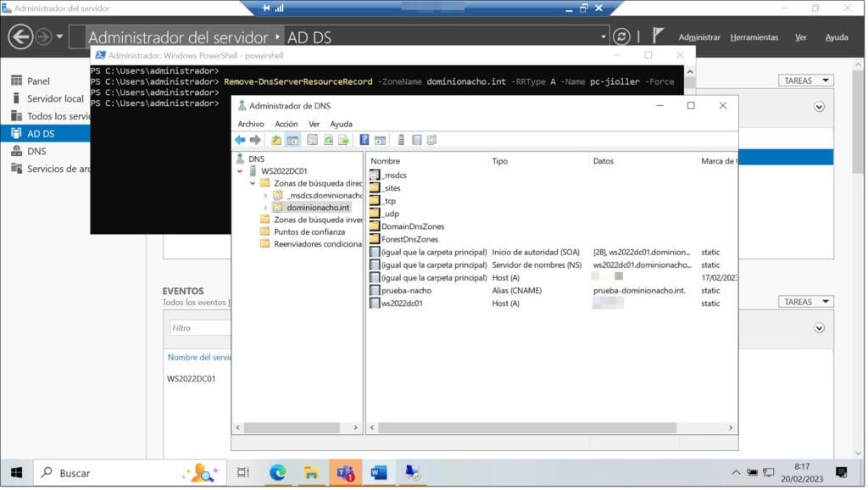This screenshot has width=868, height=490.
Task: Open the Ayuda menu in DNS Manager
Action: click(x=341, y=124)
